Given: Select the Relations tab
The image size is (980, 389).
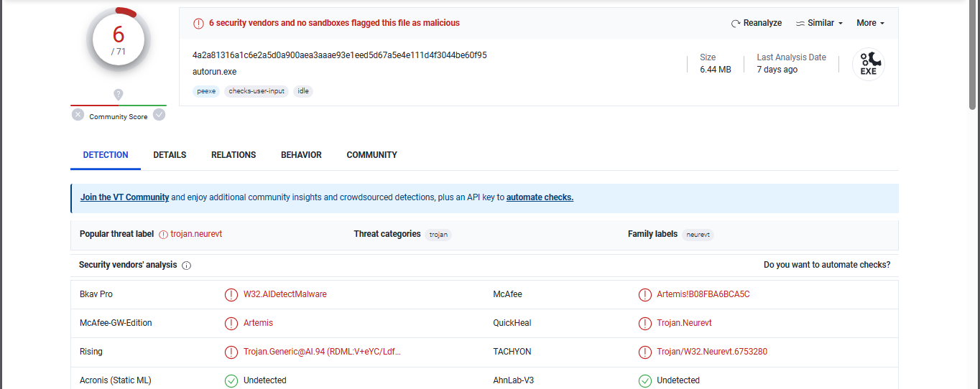Looking at the screenshot, I should coord(234,155).
